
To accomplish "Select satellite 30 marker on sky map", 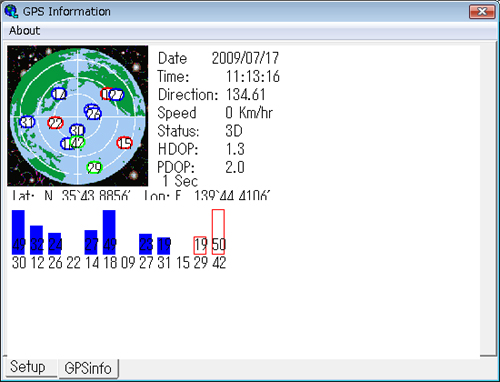I will coord(77,130).
